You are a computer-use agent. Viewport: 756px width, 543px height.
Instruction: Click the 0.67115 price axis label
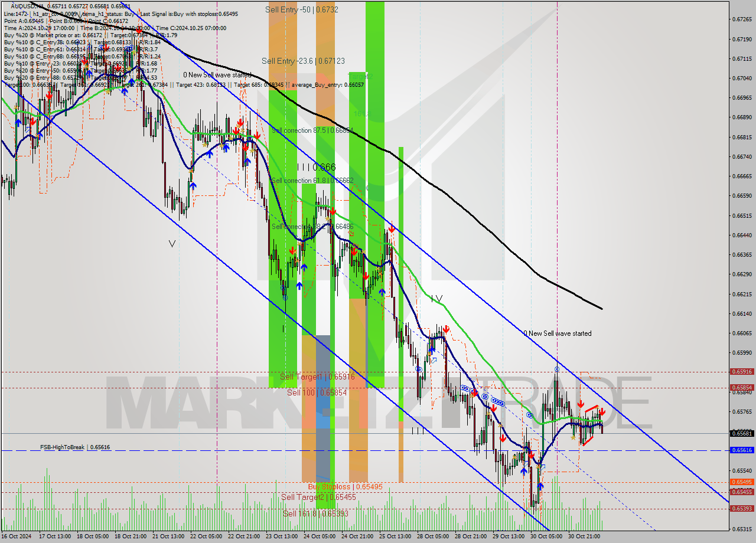[741, 59]
